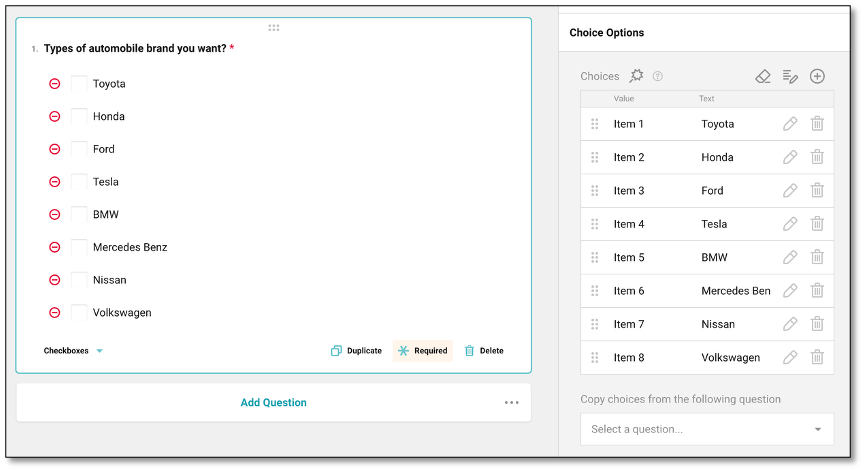This screenshot has width=864, height=470.
Task: Tick the BMW checkbox
Action: [79, 214]
